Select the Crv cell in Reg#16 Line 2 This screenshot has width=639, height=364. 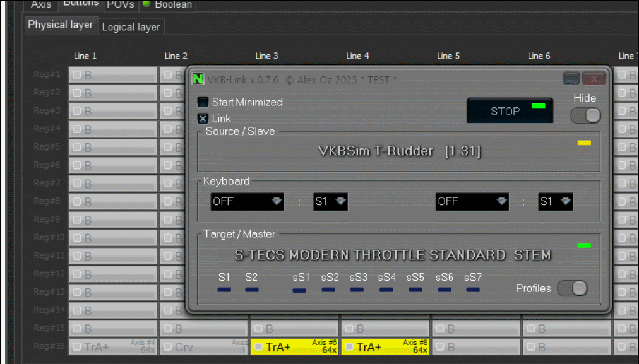[x=203, y=346]
